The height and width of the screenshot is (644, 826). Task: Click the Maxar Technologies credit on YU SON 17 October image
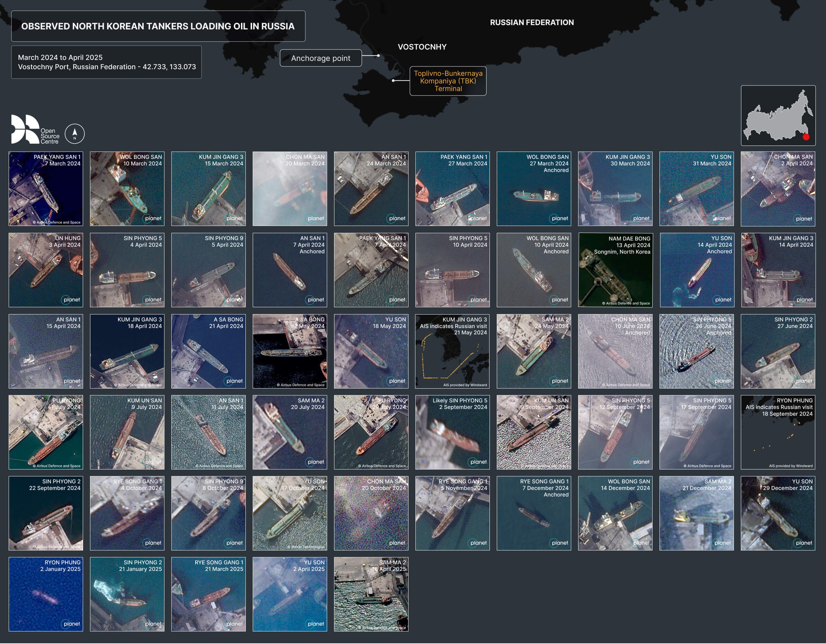click(306, 547)
